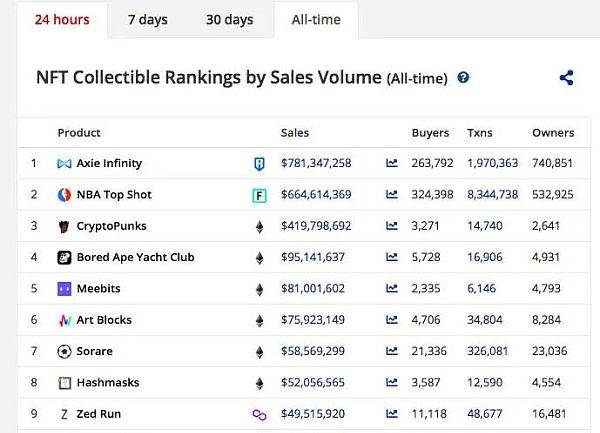Click the Sorare soccer ball icon
The height and width of the screenshot is (433, 600).
64,352
